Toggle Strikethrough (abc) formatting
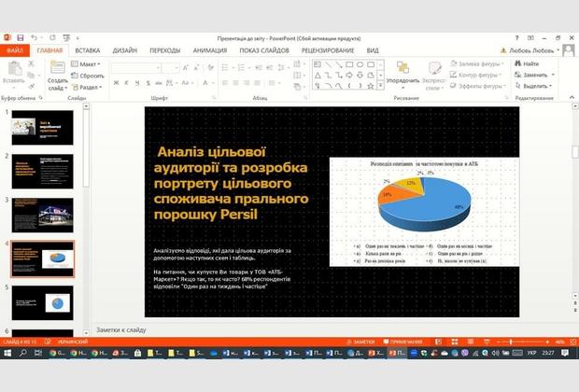This screenshot has width=579, height=392. (x=159, y=83)
